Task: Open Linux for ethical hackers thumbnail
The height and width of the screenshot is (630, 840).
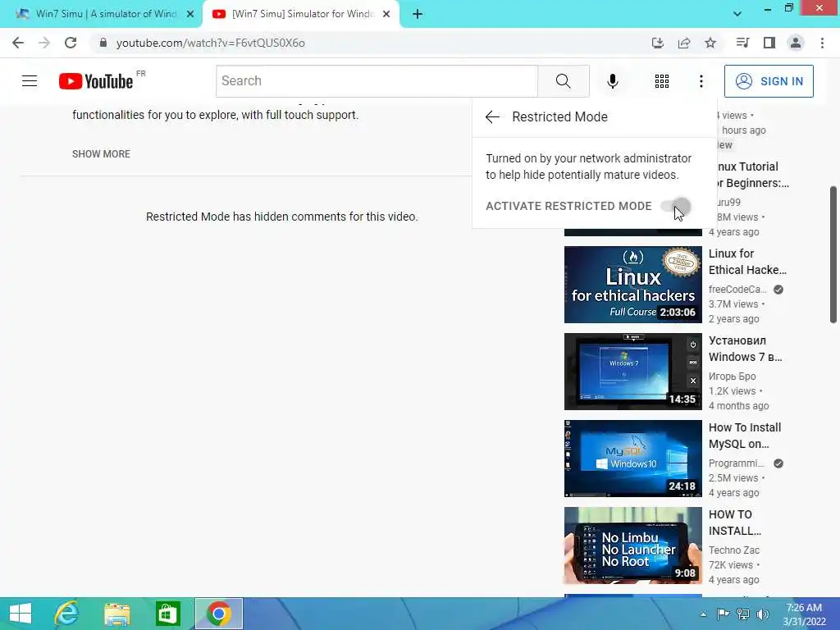Action: (632, 285)
